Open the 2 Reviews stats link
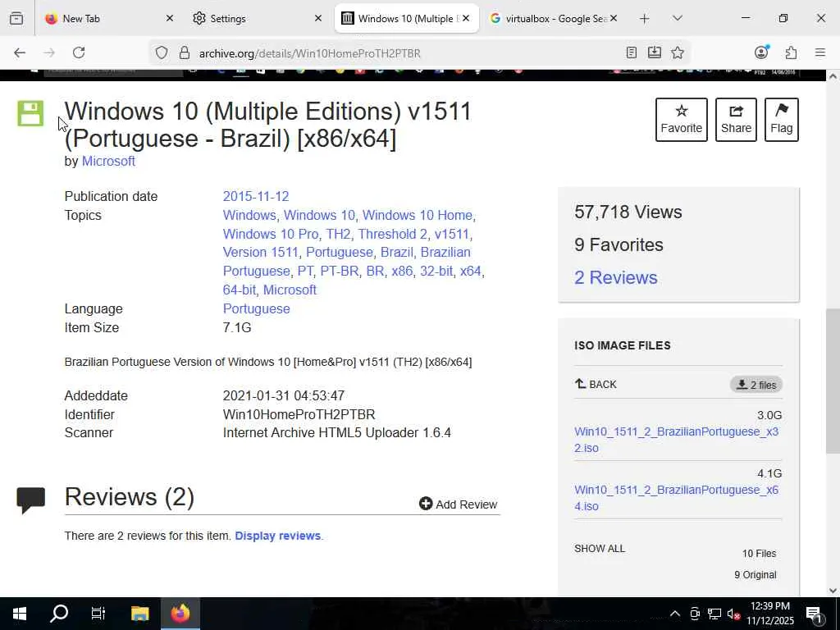Image resolution: width=840 pixels, height=630 pixels. click(x=615, y=277)
